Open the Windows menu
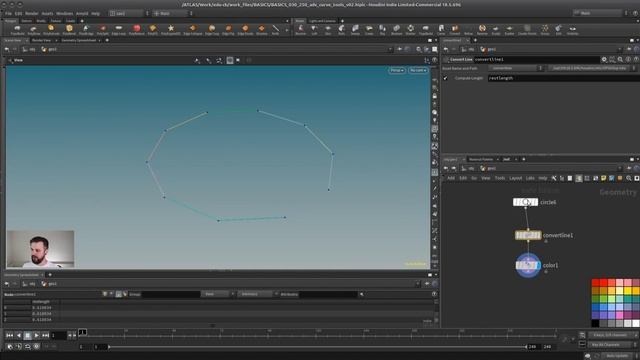Image resolution: width=640 pixels, height=360 pixels. point(64,13)
